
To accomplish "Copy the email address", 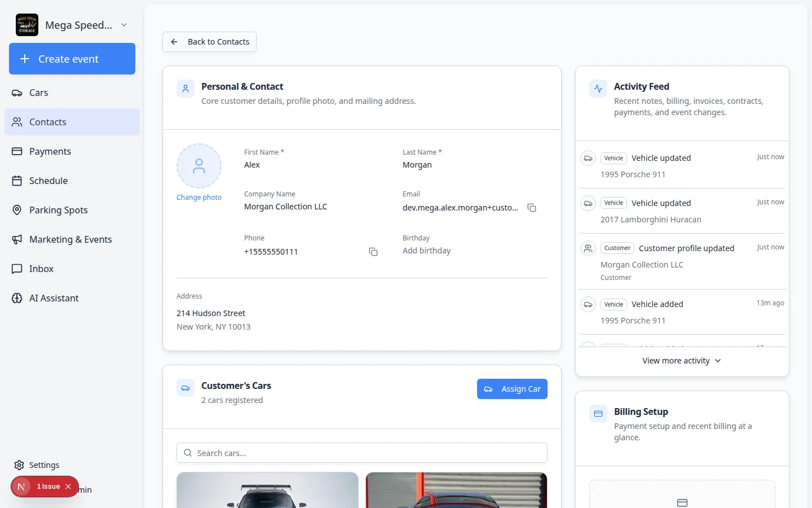I will [532, 208].
